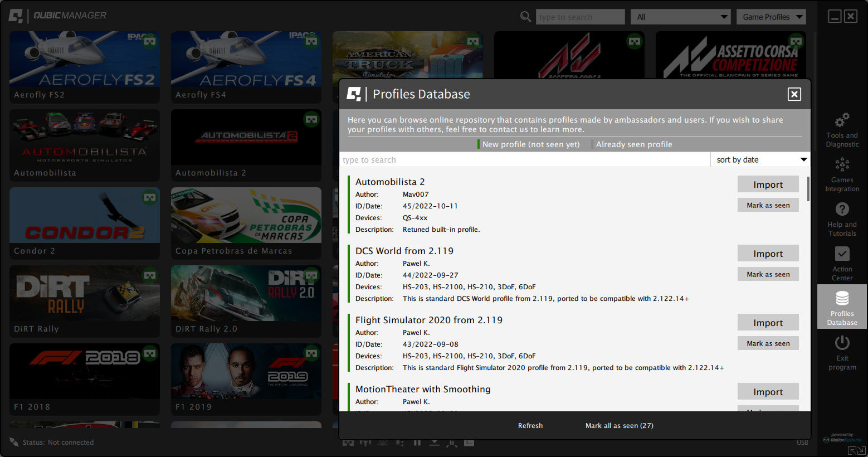The image size is (868, 457).
Task: Click VR badge on F1 2019 tile
Action: click(311, 353)
